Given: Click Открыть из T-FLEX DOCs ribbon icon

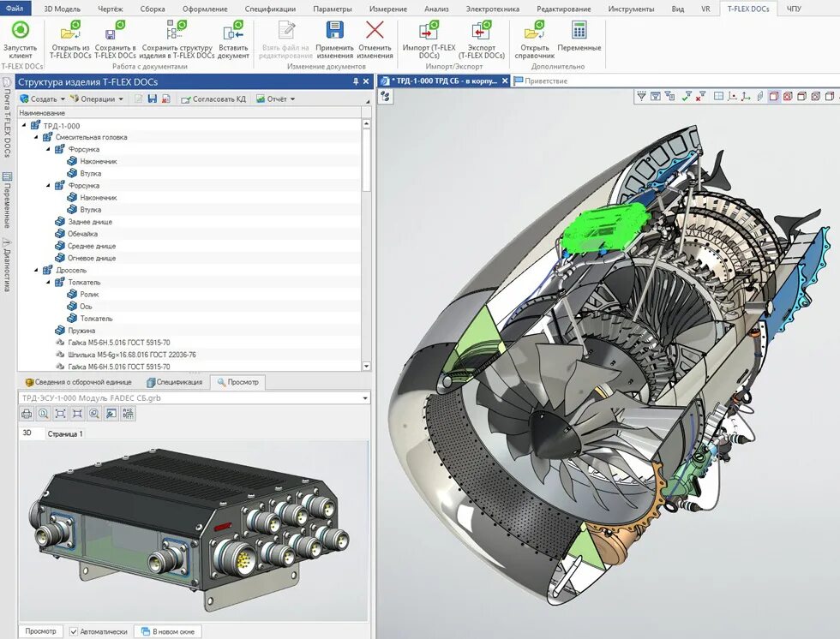Looking at the screenshot, I should pyautogui.click(x=70, y=39).
